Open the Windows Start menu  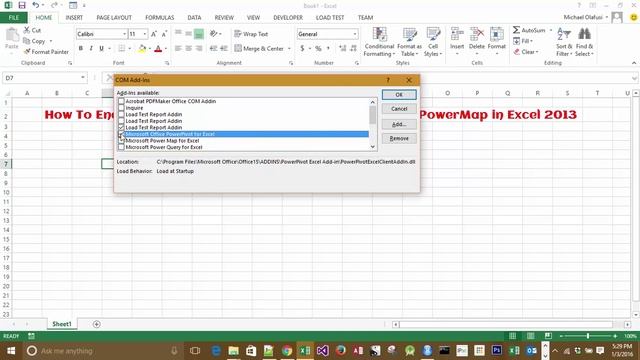pos(11,351)
